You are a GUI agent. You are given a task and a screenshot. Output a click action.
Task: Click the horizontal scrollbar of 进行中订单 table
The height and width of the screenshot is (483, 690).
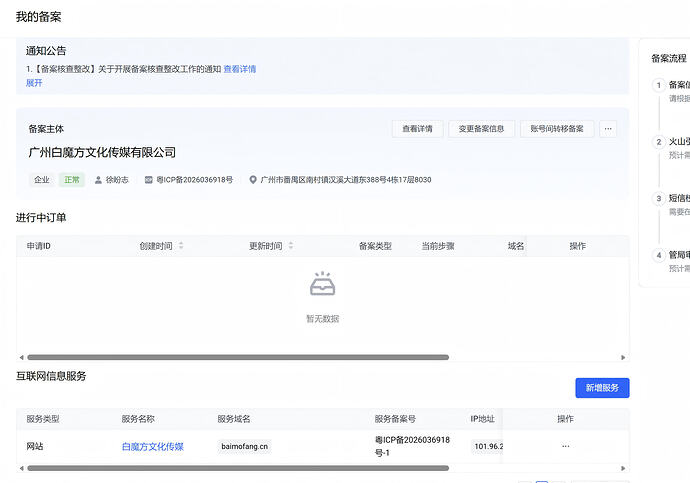click(x=238, y=357)
